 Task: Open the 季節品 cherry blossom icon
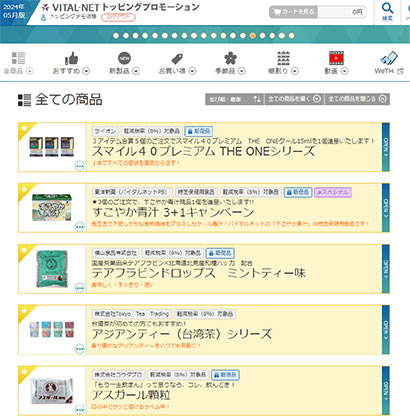pos(230,59)
